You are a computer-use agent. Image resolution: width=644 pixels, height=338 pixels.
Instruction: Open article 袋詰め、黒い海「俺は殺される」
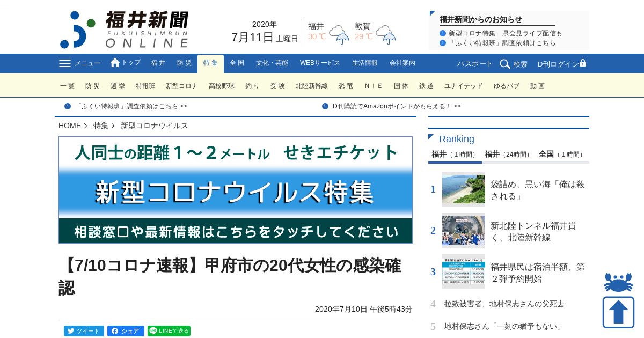[538, 190]
